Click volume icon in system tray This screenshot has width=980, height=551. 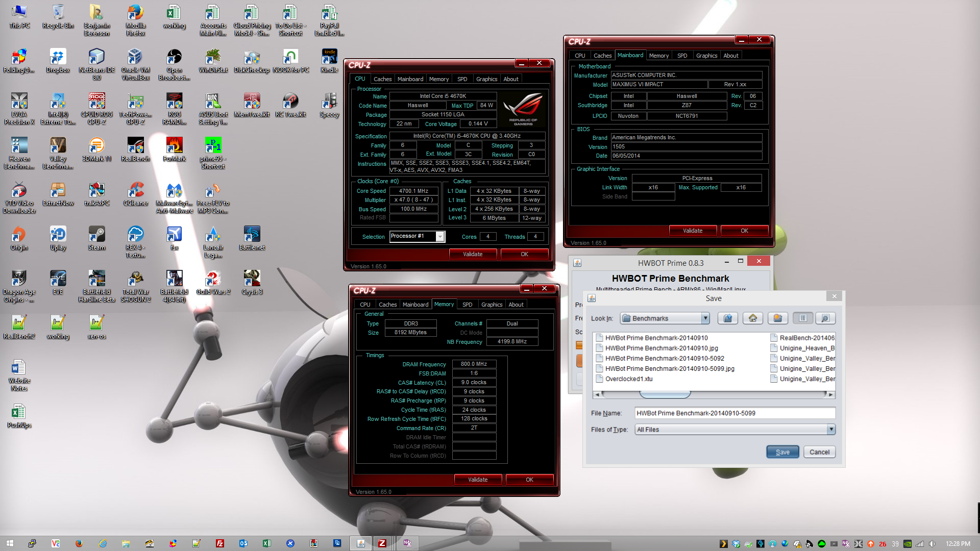(x=932, y=544)
